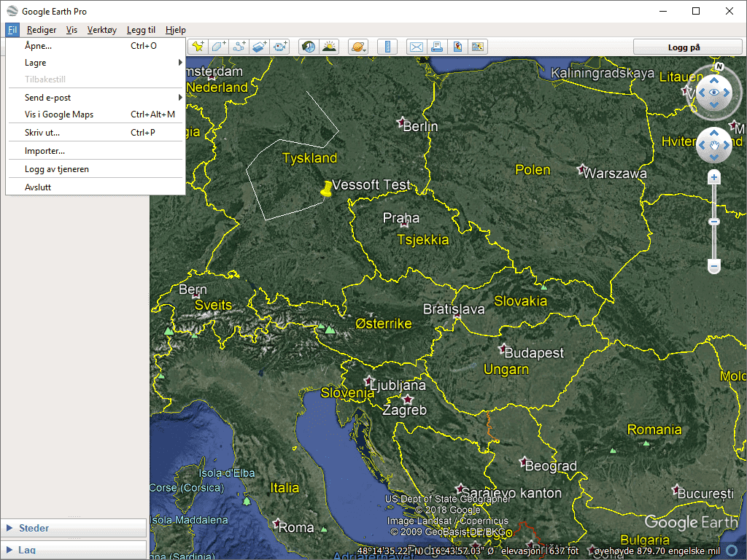The width and height of the screenshot is (747, 560).
Task: Zoom out with the minus button
Action: [x=713, y=266]
